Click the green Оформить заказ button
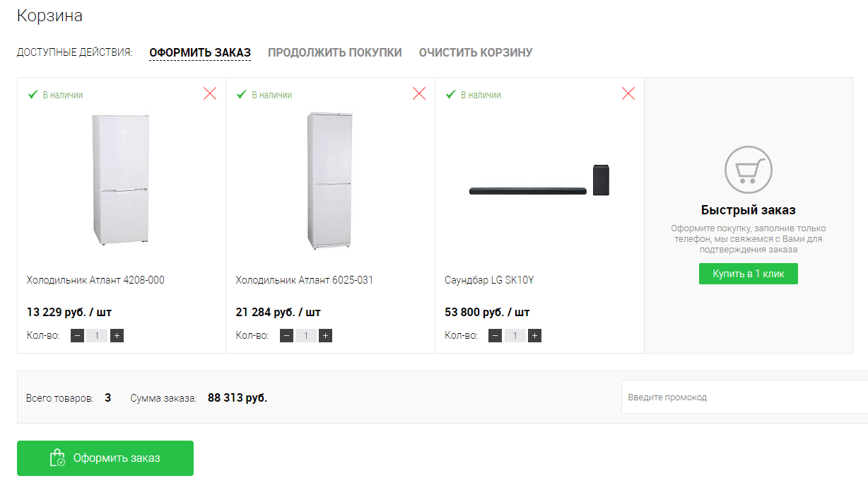This screenshot has height=488, width=868. (105, 458)
